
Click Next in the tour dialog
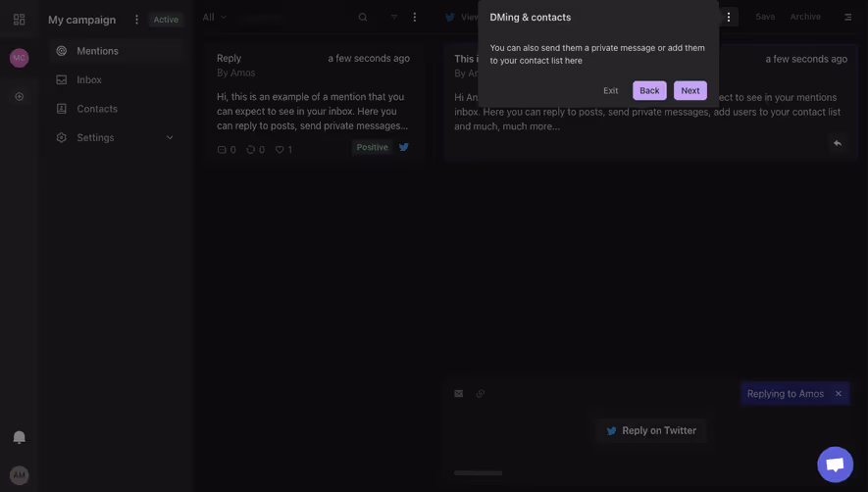click(690, 91)
